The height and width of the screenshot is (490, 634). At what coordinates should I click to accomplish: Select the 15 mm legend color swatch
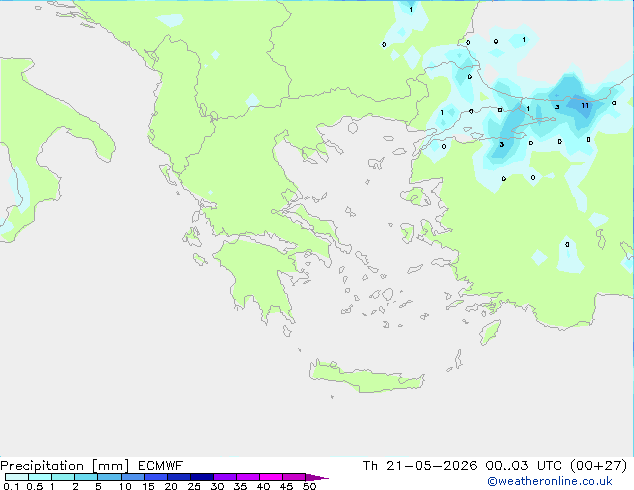(x=156, y=477)
